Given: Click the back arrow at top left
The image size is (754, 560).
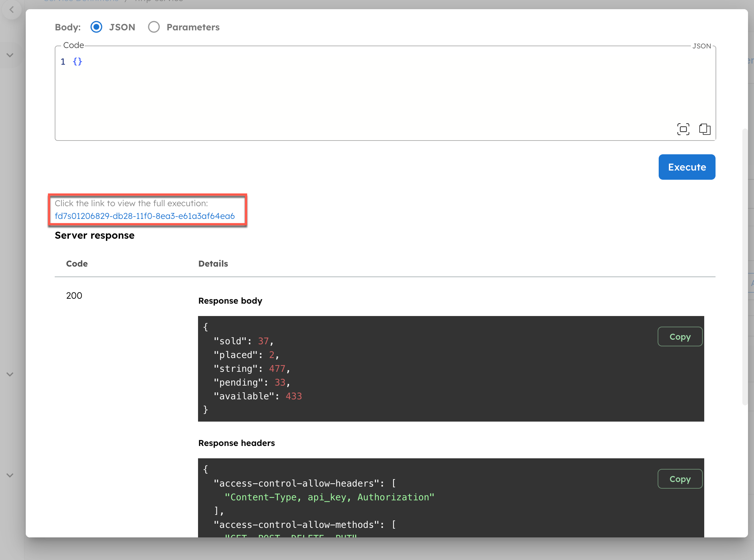Looking at the screenshot, I should pos(12,10).
